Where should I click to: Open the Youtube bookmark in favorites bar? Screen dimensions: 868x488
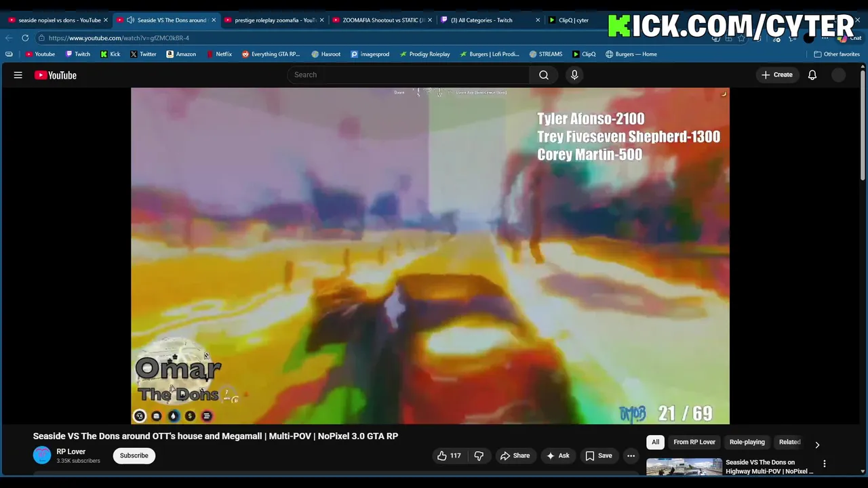click(40, 54)
